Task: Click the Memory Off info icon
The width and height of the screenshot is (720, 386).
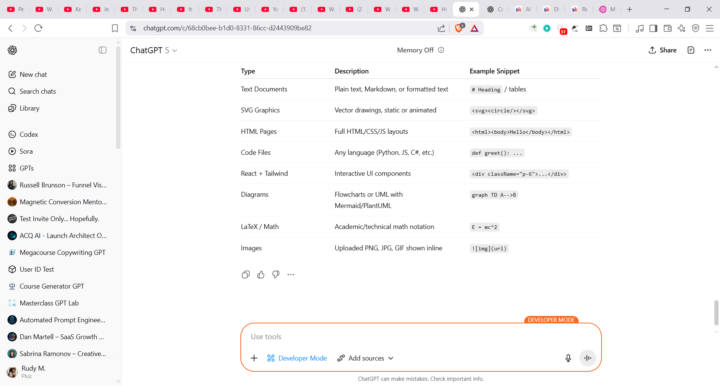Action: [x=441, y=50]
